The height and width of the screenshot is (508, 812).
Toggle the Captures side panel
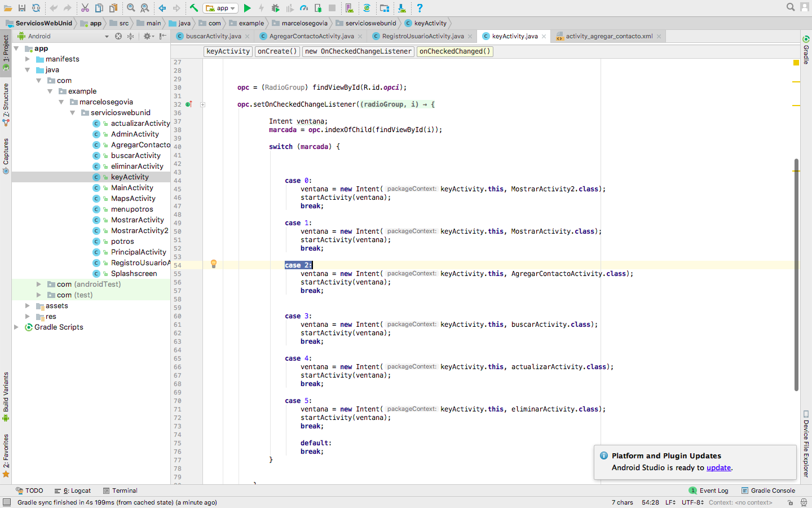click(6, 156)
